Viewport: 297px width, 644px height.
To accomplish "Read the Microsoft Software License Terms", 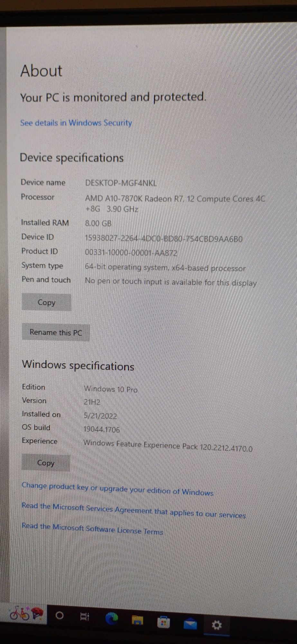I will click(92, 528).
